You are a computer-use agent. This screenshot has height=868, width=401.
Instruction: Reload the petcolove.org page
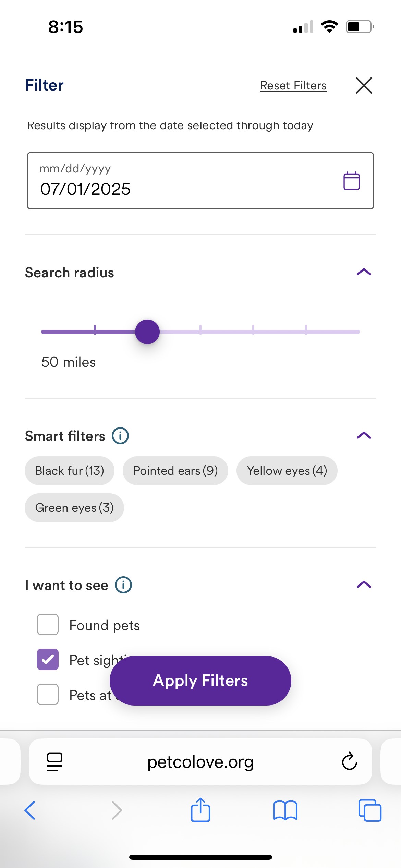click(349, 761)
